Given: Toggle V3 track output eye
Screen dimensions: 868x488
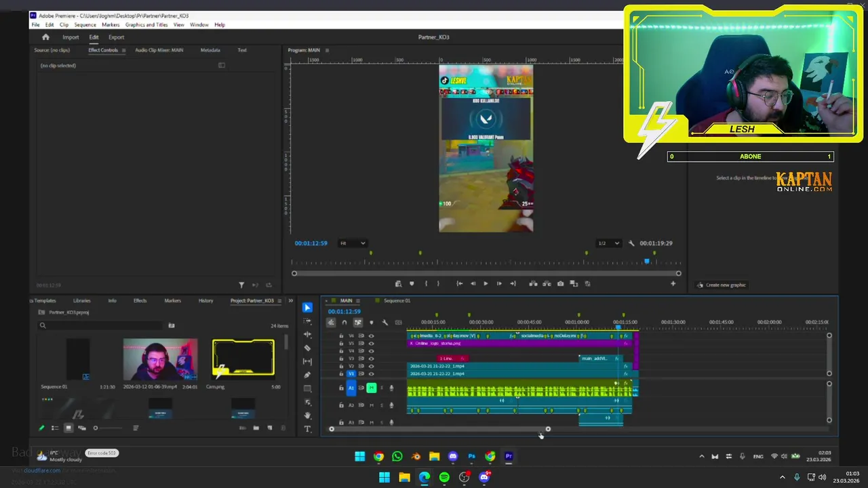Looking at the screenshot, I should (371, 359).
